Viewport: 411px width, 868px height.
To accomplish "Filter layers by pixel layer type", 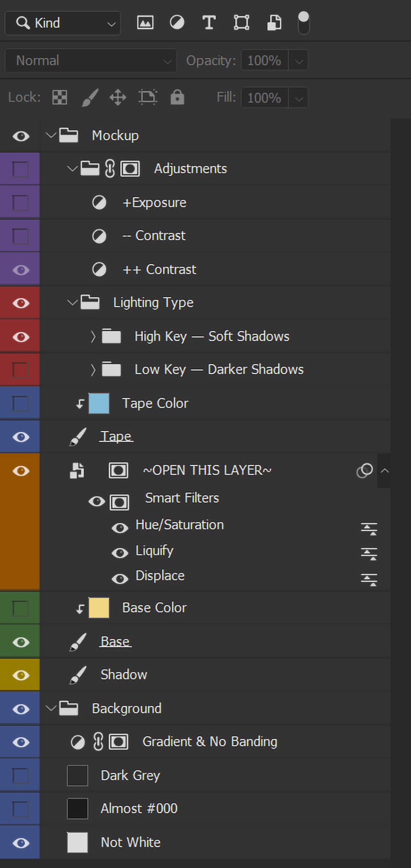I will pyautogui.click(x=145, y=22).
